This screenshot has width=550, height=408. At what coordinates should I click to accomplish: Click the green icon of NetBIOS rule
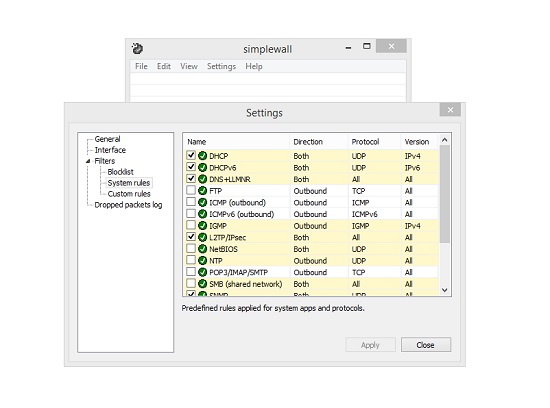pyautogui.click(x=202, y=249)
